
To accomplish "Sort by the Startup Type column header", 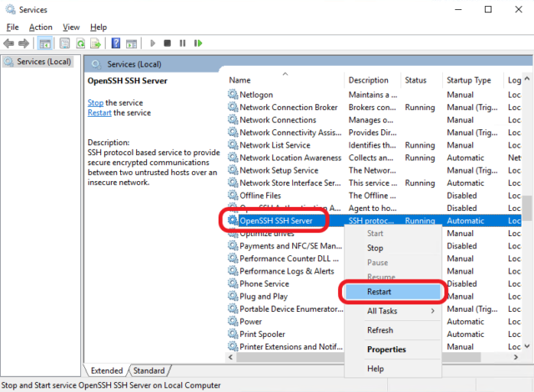I will (472, 80).
